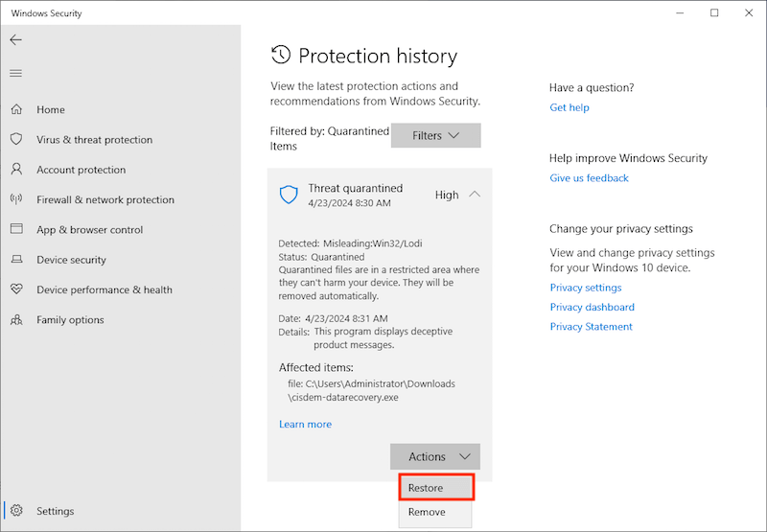Click the Learn more link
This screenshot has width=767, height=532.
(305, 424)
